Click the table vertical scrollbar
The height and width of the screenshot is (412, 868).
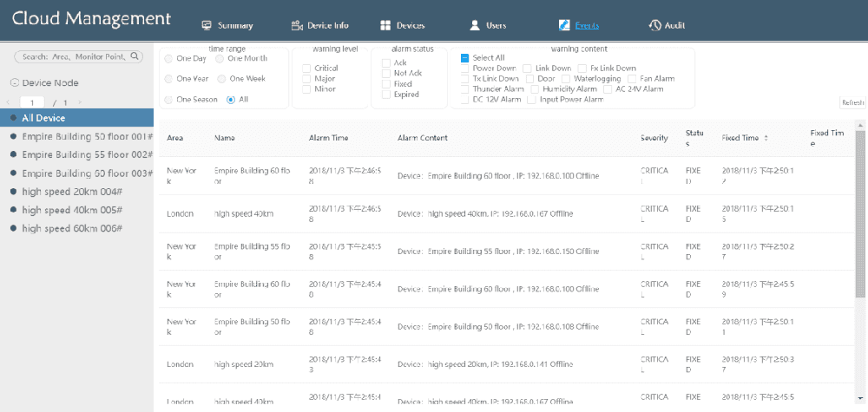click(x=860, y=213)
